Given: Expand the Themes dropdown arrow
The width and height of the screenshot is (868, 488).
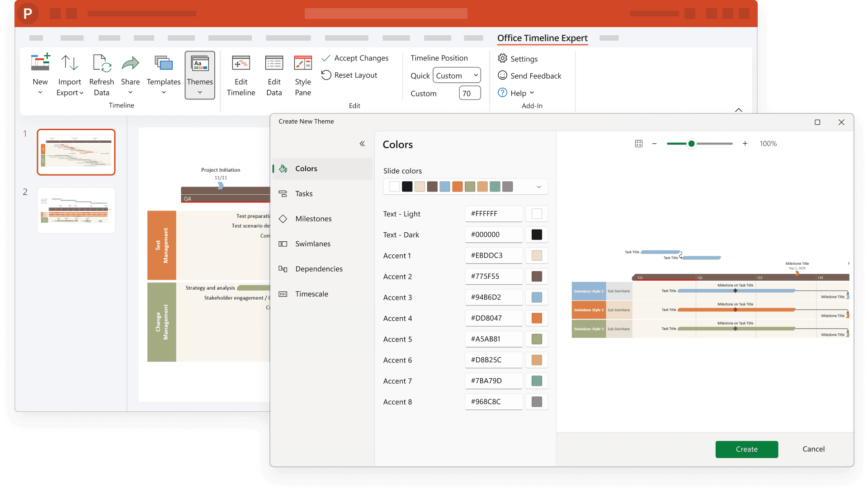Looking at the screenshot, I should coord(200,93).
